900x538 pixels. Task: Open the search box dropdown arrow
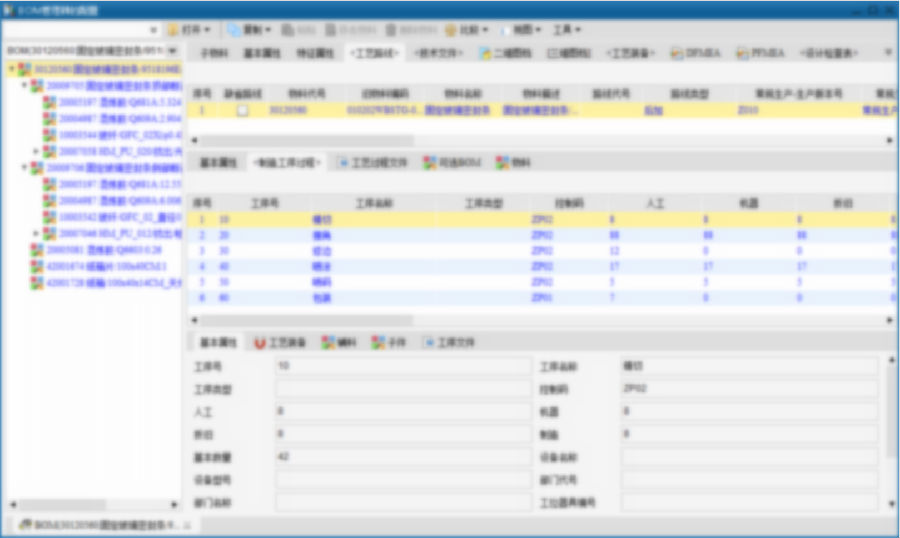[153, 29]
